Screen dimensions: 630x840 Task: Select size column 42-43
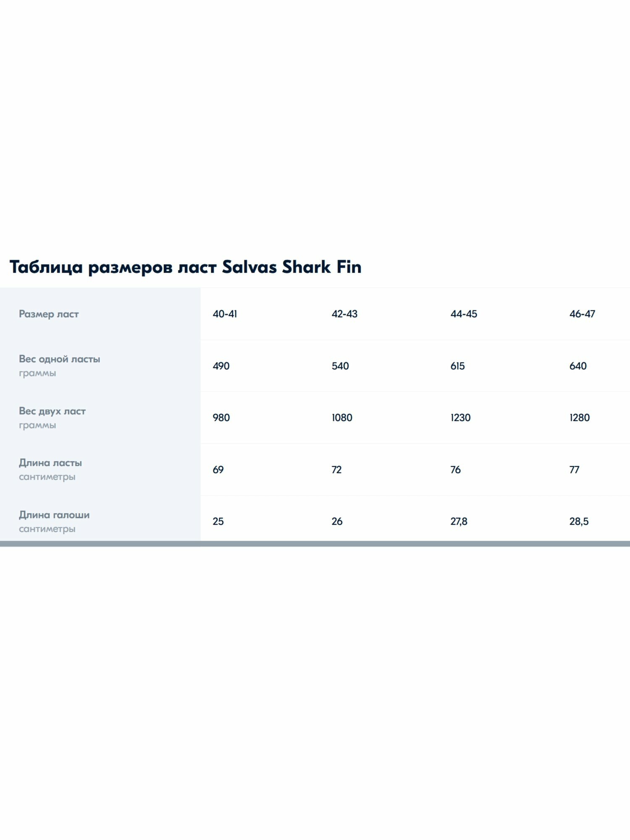(344, 314)
